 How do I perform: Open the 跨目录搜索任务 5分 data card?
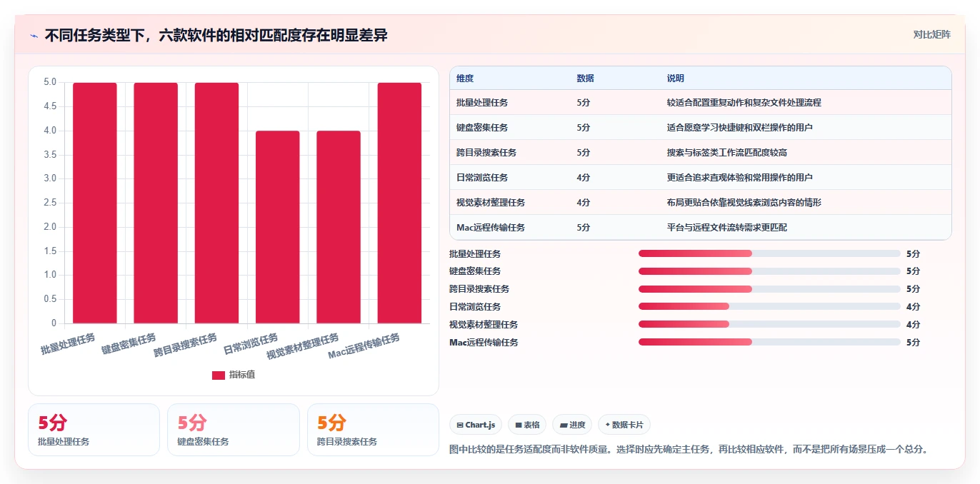373,430
